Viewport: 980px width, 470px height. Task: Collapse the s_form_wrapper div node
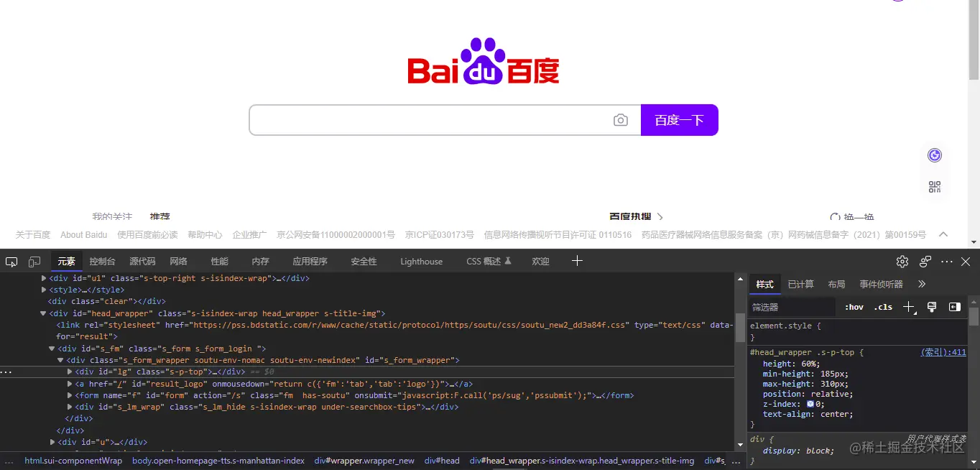point(60,360)
